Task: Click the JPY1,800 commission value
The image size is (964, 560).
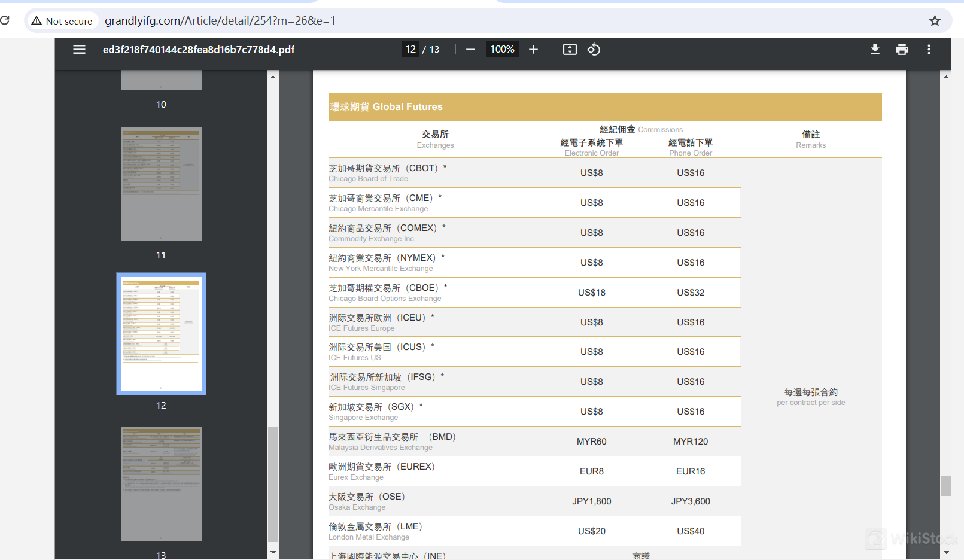Action: (x=591, y=501)
